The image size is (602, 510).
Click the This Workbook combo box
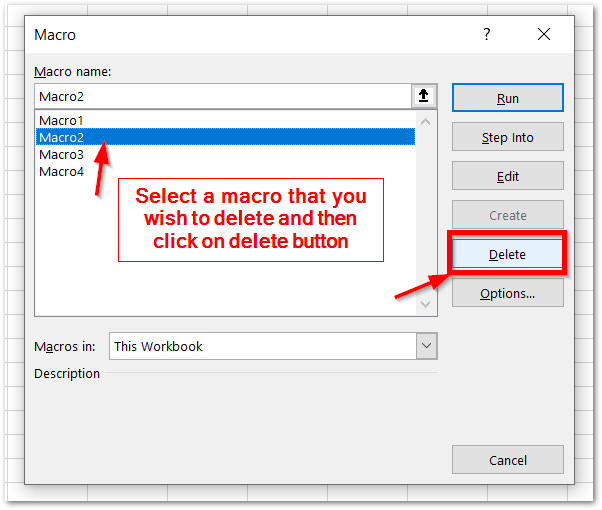coord(273,346)
